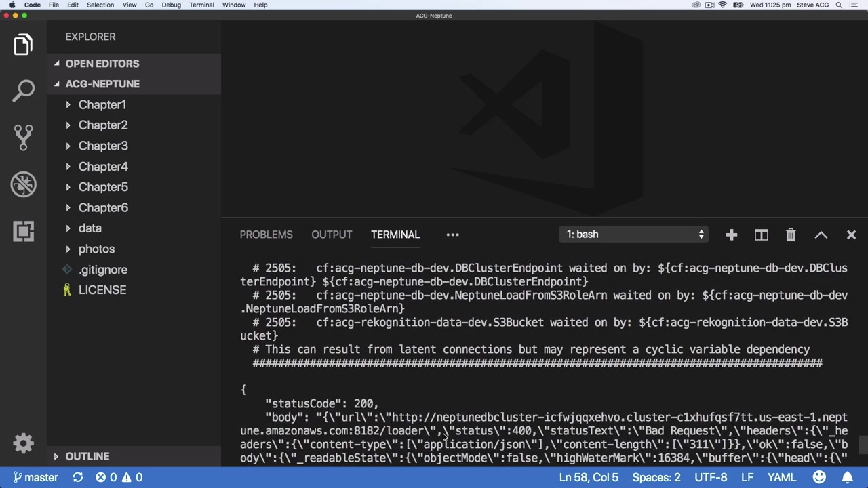Change language mode YAML
The width and height of the screenshot is (868, 488).
[782, 477]
